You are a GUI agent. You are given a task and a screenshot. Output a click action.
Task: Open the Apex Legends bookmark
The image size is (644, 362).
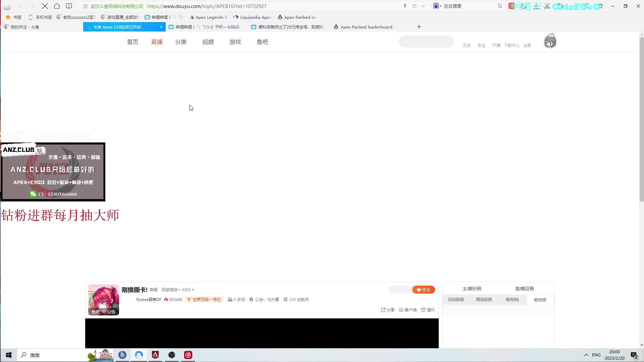[x=209, y=17]
